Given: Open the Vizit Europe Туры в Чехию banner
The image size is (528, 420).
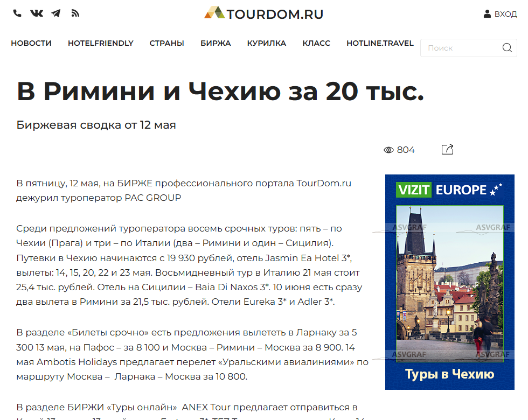Looking at the screenshot, I should click(x=449, y=282).
